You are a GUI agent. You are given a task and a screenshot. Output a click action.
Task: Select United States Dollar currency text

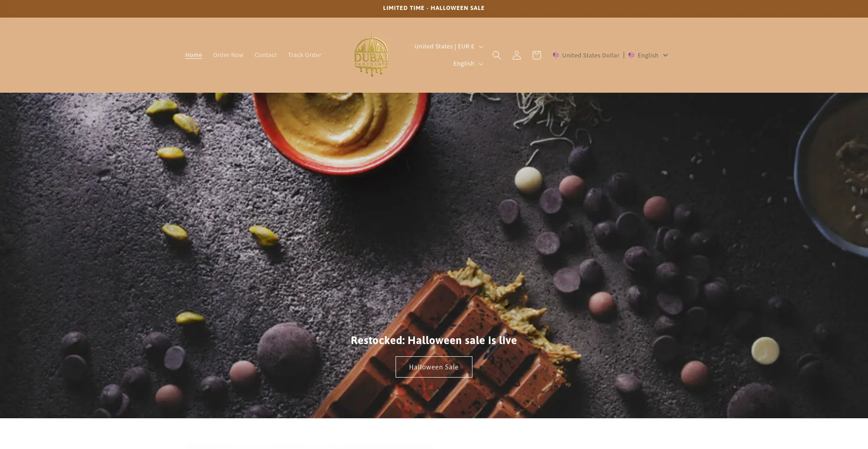point(590,55)
